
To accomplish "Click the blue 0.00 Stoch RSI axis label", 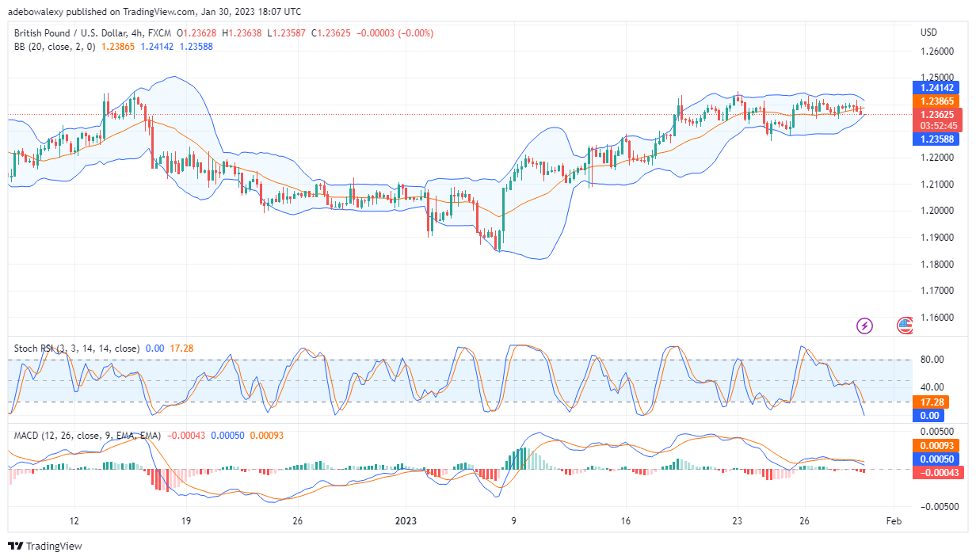I will (x=930, y=416).
